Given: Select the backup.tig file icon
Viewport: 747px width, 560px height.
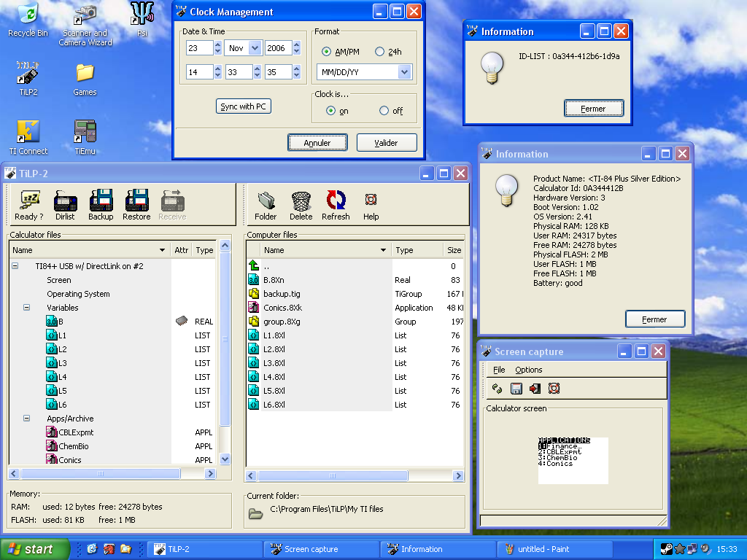Looking at the screenshot, I should click(x=253, y=294).
